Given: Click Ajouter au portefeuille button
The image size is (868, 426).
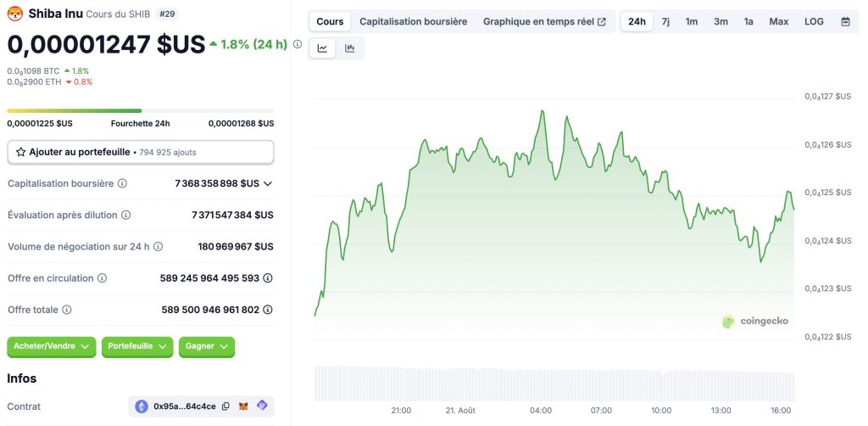Looking at the screenshot, I should (x=140, y=152).
